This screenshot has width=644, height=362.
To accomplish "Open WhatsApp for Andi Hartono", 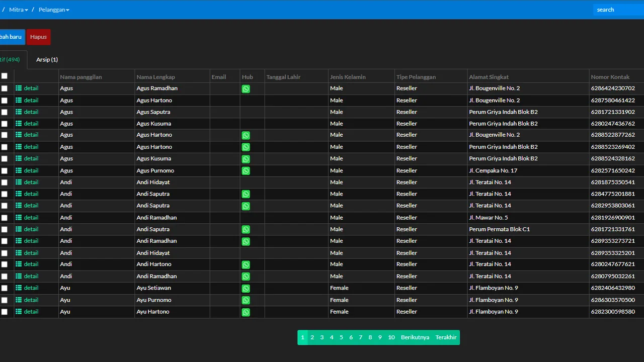I will [246, 264].
